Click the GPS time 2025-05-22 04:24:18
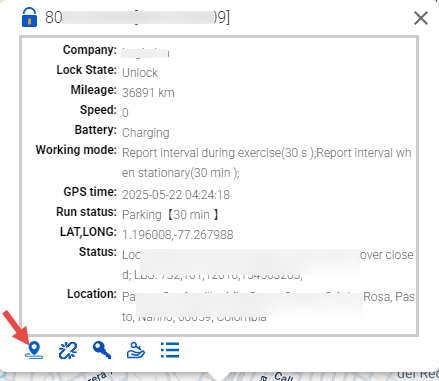Viewport: 439px width, 381px height. pos(176,195)
